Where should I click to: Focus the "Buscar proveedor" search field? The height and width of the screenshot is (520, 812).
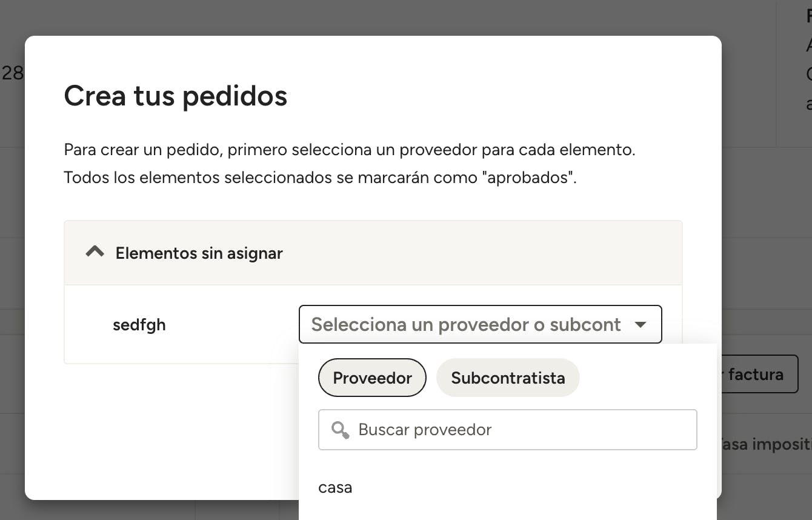tap(521, 430)
